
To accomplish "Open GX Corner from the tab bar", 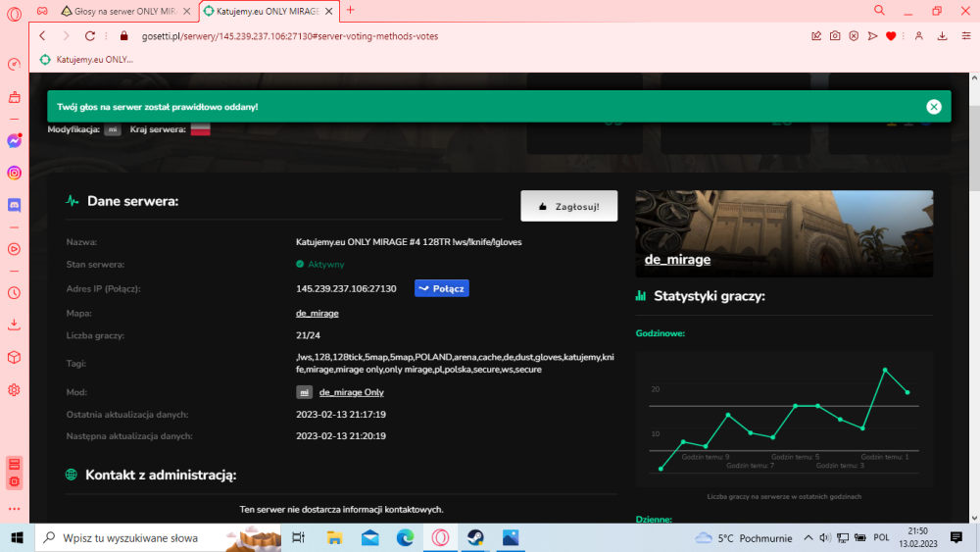I will (x=42, y=11).
